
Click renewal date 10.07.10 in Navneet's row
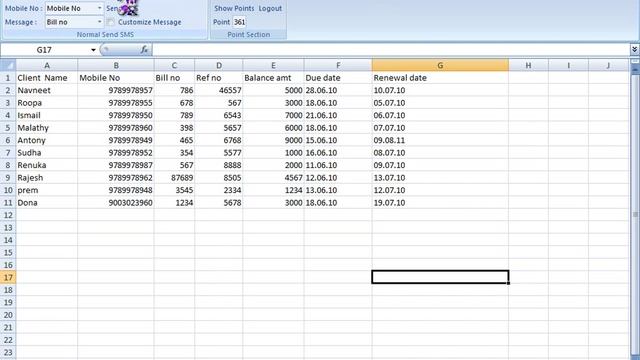pyautogui.click(x=440, y=90)
